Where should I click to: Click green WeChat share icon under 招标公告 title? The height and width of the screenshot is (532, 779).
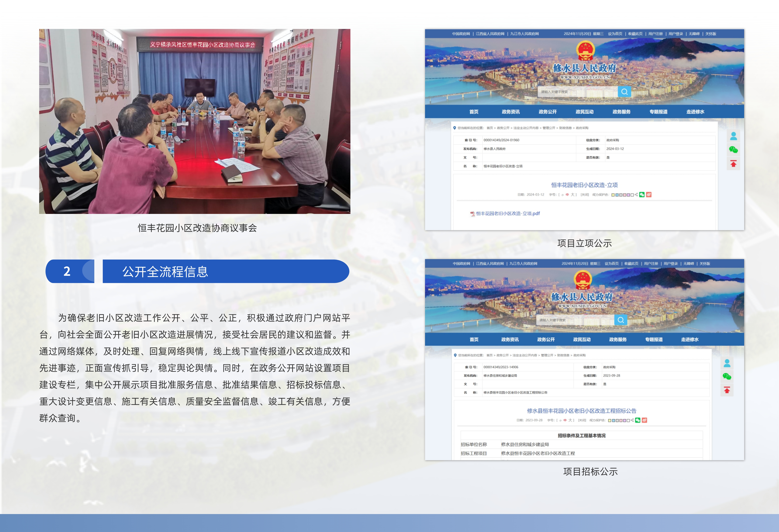click(637, 420)
